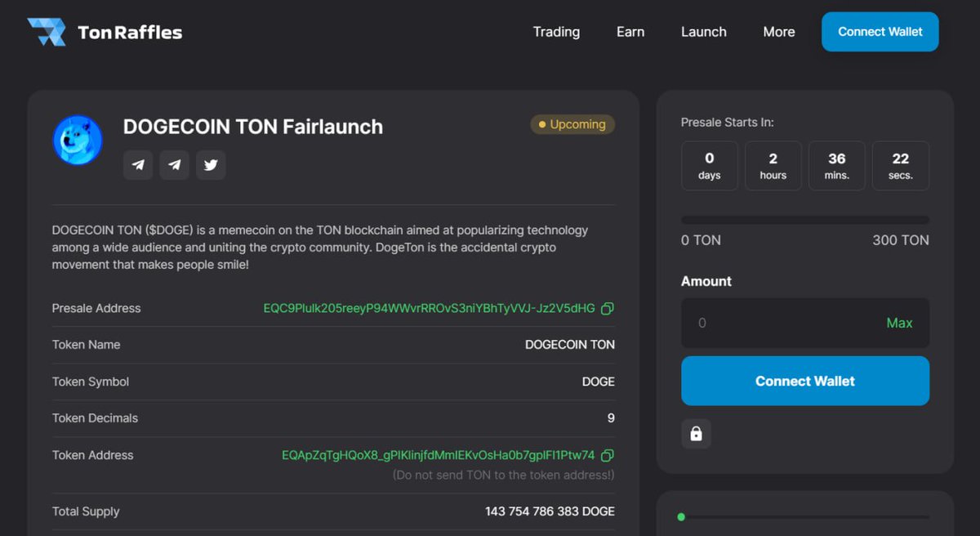
Task: Click the Connect Wallet button in presale panel
Action: point(804,381)
